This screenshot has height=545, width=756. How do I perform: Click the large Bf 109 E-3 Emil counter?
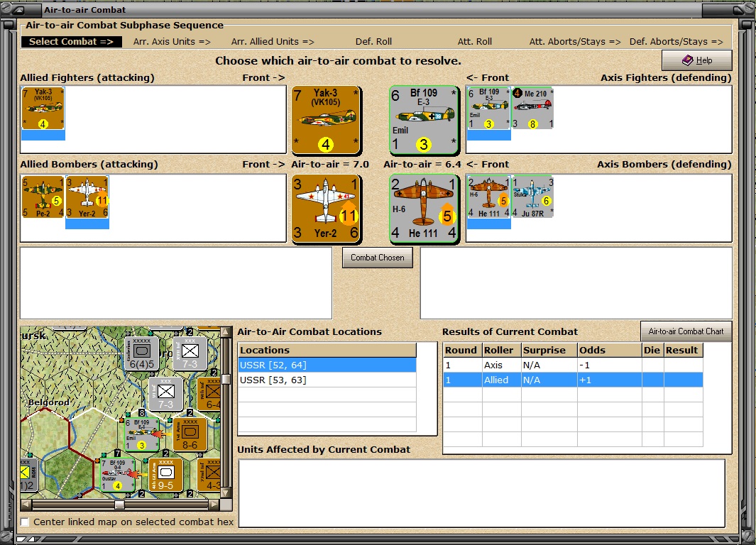coord(424,120)
